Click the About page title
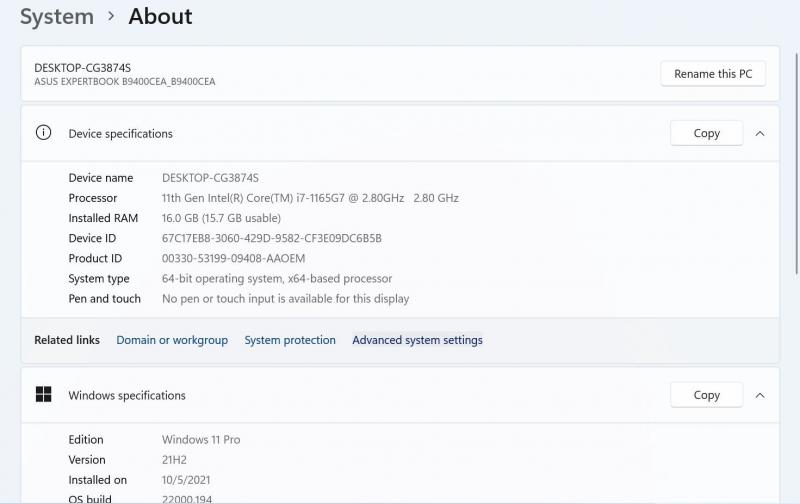The width and height of the screenshot is (800, 504). coord(160,17)
